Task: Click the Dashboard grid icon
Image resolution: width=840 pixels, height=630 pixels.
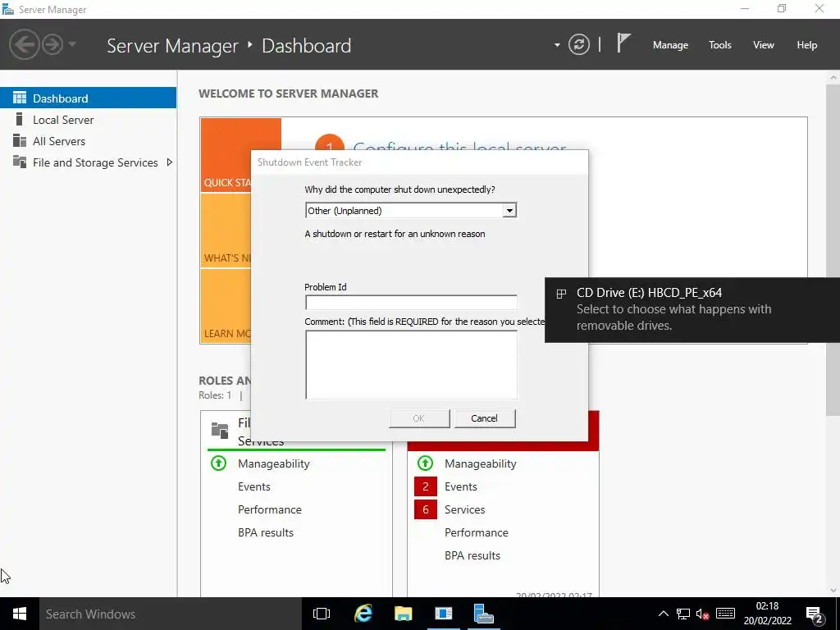Action: click(x=20, y=98)
